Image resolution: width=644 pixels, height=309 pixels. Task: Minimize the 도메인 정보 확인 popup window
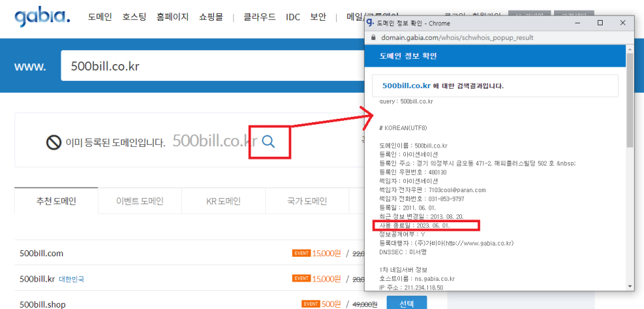[x=577, y=23]
